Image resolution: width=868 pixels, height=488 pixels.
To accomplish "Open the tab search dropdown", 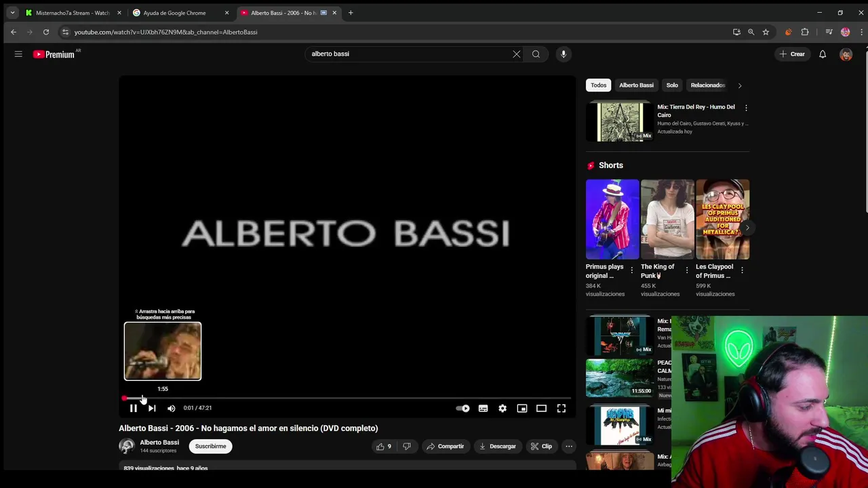I will coord(12,13).
